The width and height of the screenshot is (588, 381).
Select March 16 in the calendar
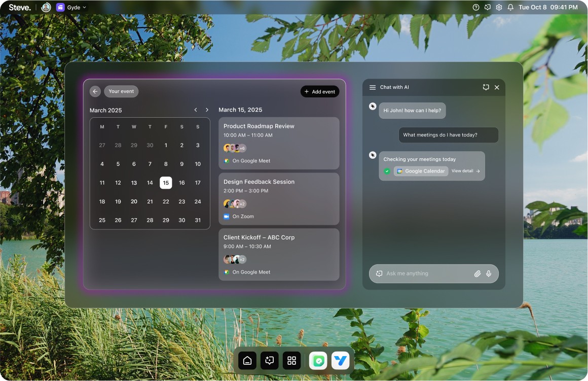182,183
